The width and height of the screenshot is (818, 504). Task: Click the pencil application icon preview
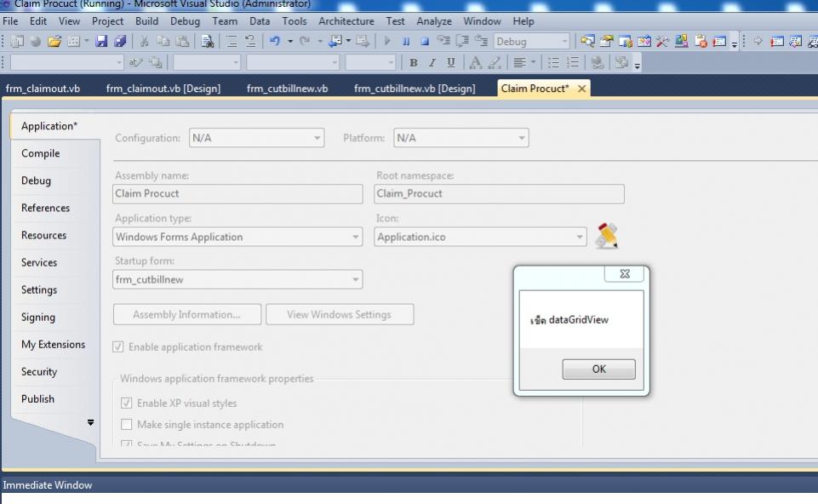click(x=607, y=236)
